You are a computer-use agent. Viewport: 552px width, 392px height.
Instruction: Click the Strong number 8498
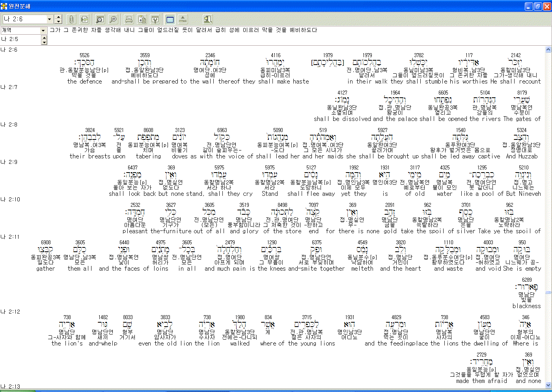click(x=282, y=205)
